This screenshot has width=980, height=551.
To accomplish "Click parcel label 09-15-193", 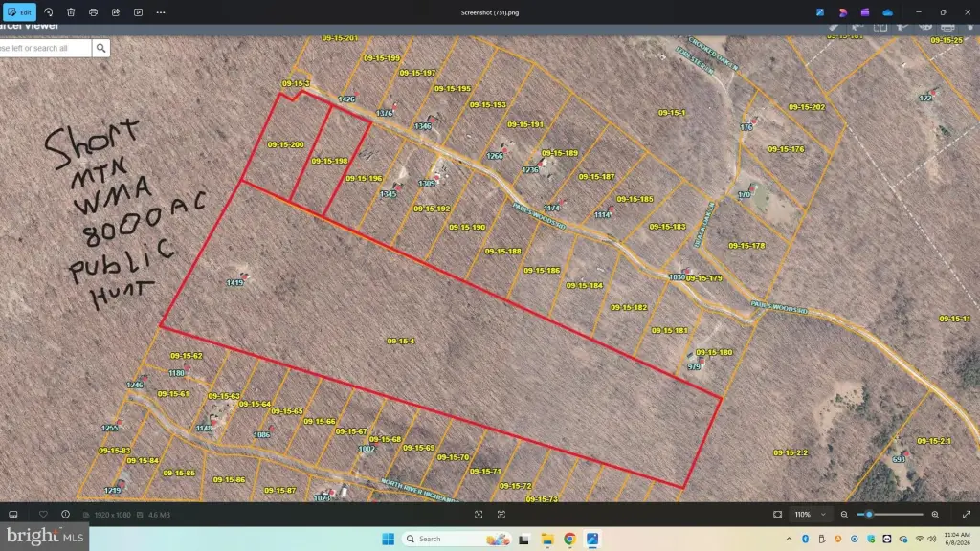I will click(487, 105).
